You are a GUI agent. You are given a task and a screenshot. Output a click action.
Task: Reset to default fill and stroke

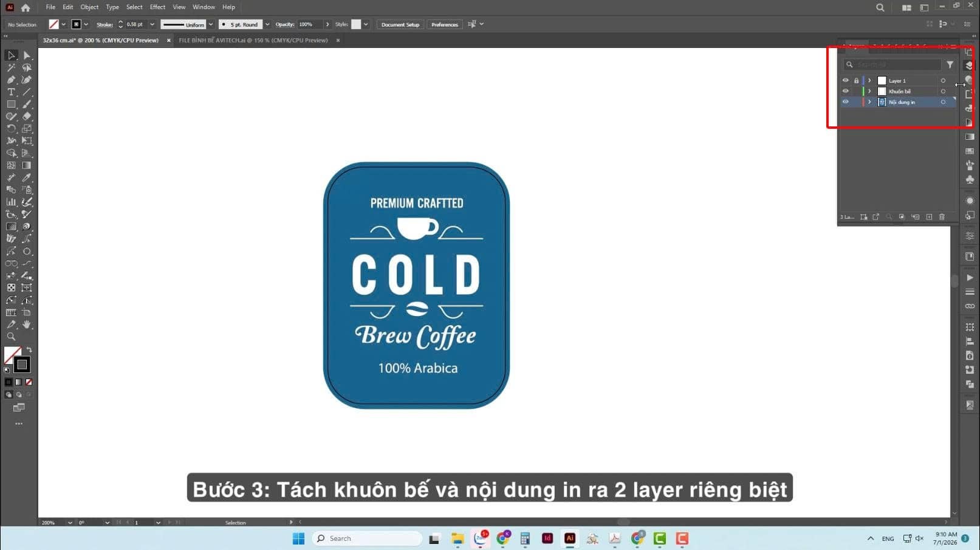pyautogui.click(x=7, y=370)
